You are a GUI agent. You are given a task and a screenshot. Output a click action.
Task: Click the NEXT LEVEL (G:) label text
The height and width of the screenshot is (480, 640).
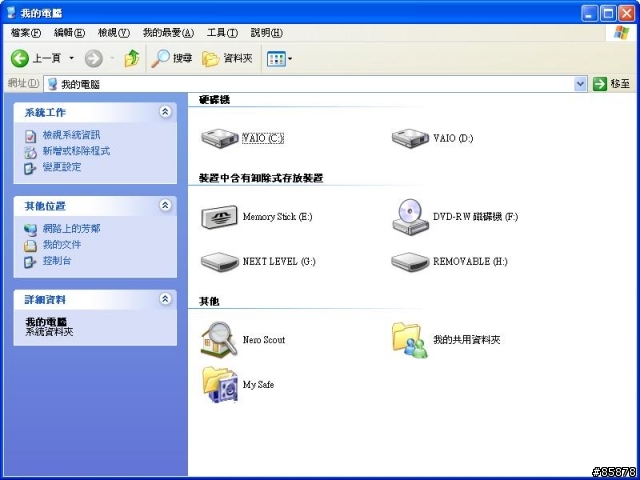tap(279, 262)
